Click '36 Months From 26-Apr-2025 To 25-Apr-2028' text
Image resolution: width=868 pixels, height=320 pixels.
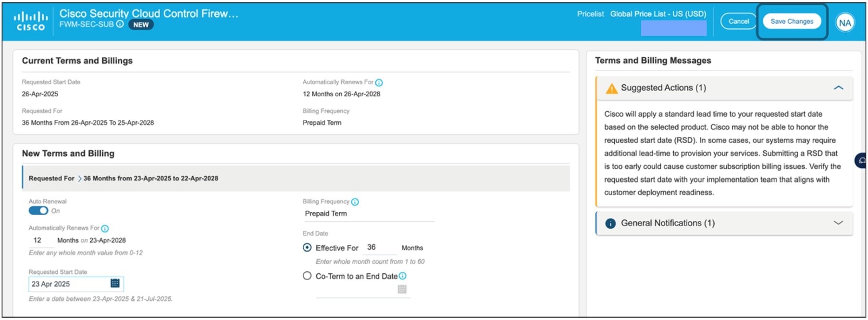tap(88, 123)
